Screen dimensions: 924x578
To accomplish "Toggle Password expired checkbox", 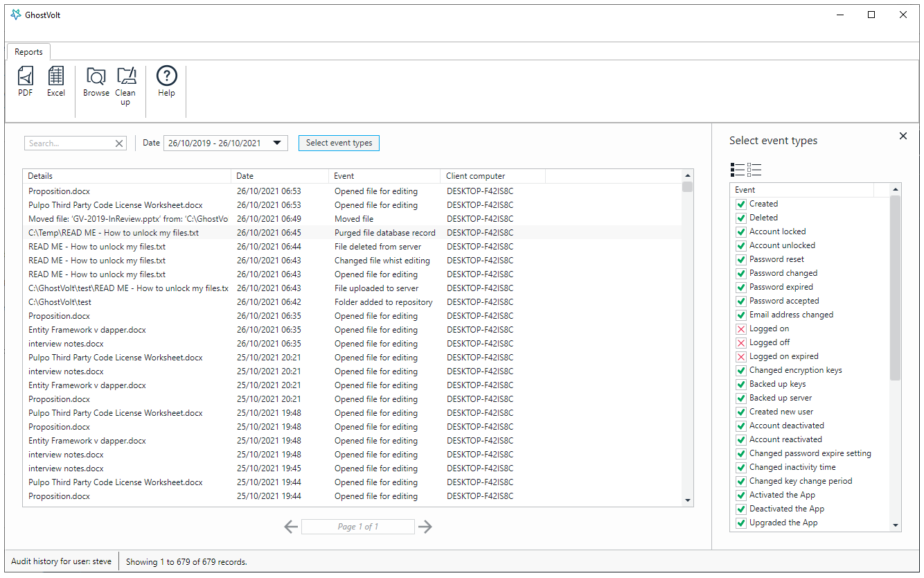I will (x=740, y=287).
